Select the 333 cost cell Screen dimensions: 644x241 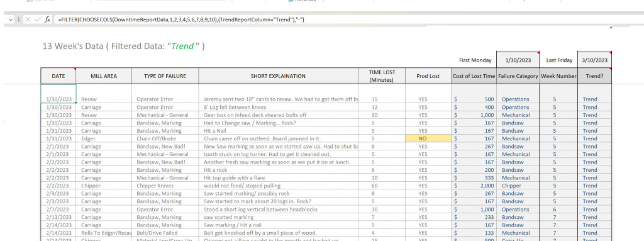tap(474, 177)
